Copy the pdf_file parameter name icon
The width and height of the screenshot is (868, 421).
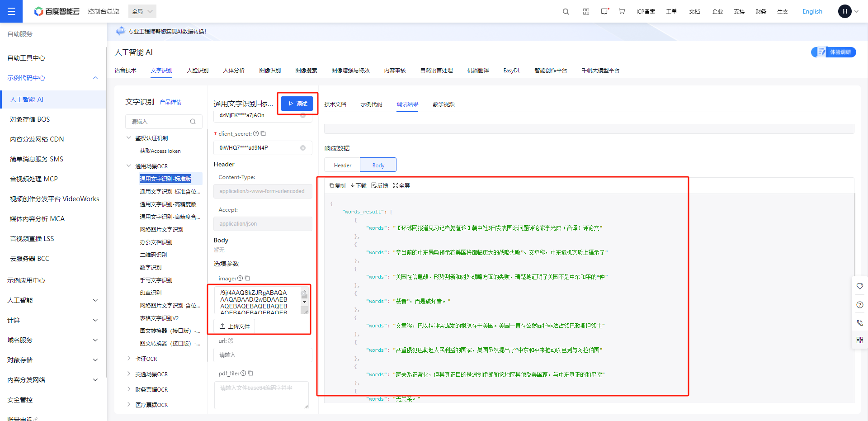tap(250, 373)
